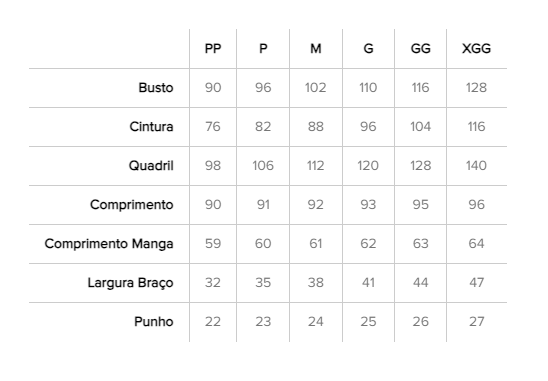Select the Cintura row label
Screen dimensions: 548x381
point(151,127)
